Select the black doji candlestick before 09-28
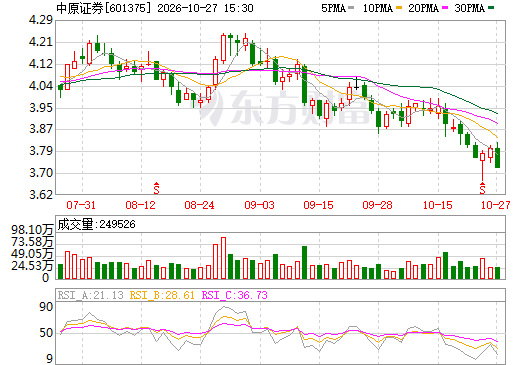The image size is (520, 365). pos(356,83)
